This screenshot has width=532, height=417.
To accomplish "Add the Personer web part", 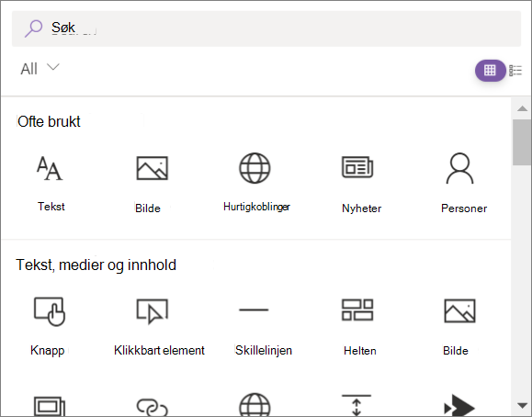I will click(462, 183).
